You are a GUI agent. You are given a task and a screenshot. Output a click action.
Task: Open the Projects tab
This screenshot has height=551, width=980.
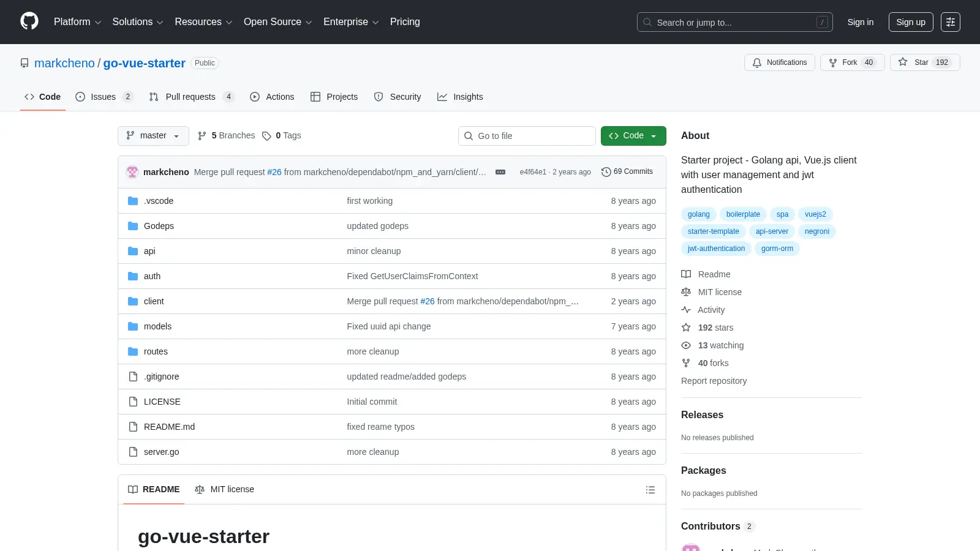click(334, 97)
